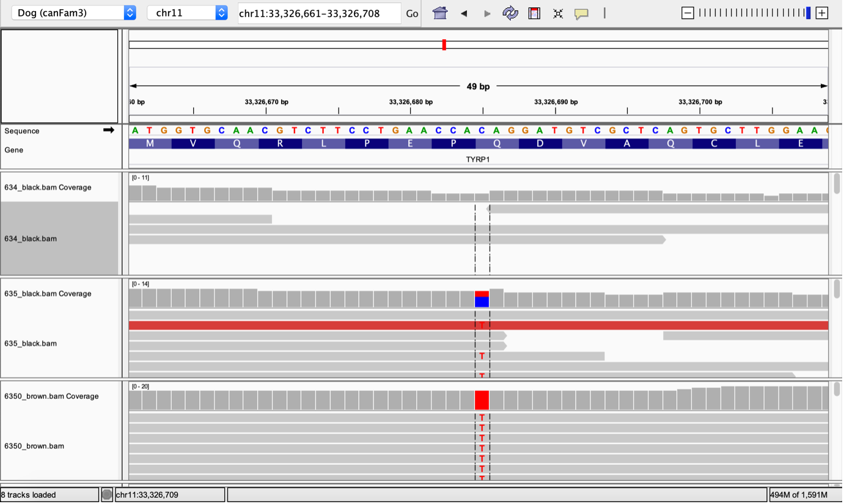The image size is (844, 504).
Task: Select the 634_black.bam alignment track name
Action: click(31, 239)
